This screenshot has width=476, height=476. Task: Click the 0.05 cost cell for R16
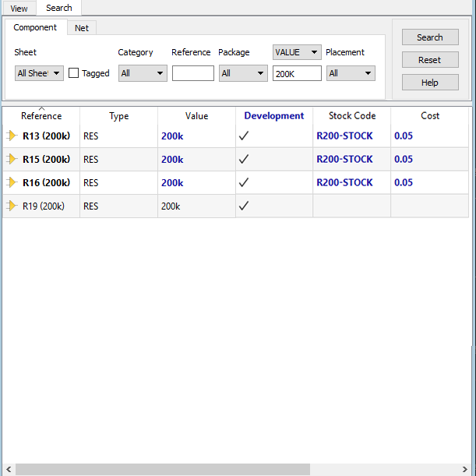pyautogui.click(x=430, y=182)
